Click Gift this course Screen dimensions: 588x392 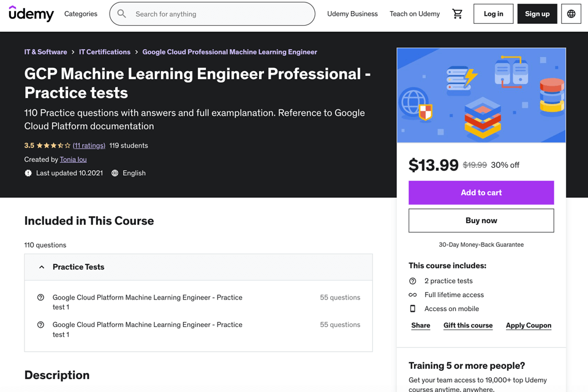click(x=468, y=325)
